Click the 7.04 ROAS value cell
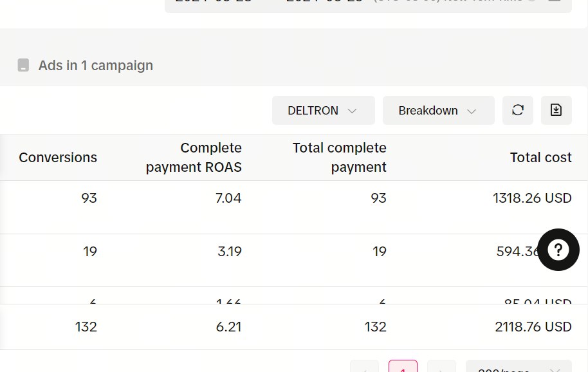588x372 pixels. (x=228, y=198)
